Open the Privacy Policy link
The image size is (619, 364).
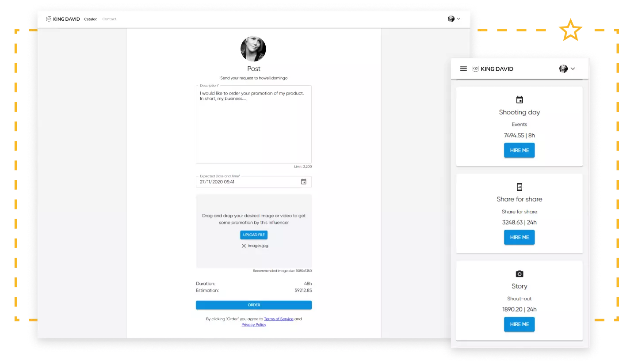[254, 325]
